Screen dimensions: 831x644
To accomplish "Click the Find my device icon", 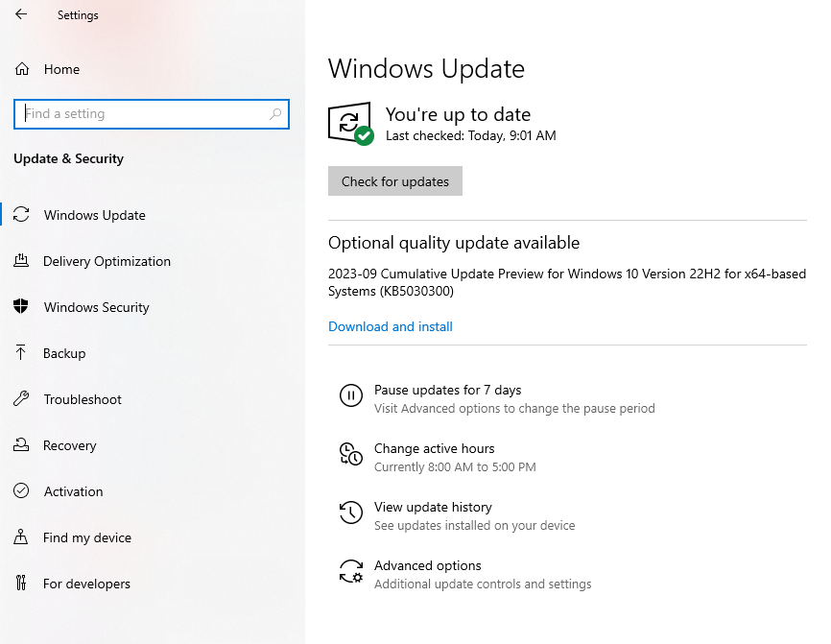I will coord(21,537).
